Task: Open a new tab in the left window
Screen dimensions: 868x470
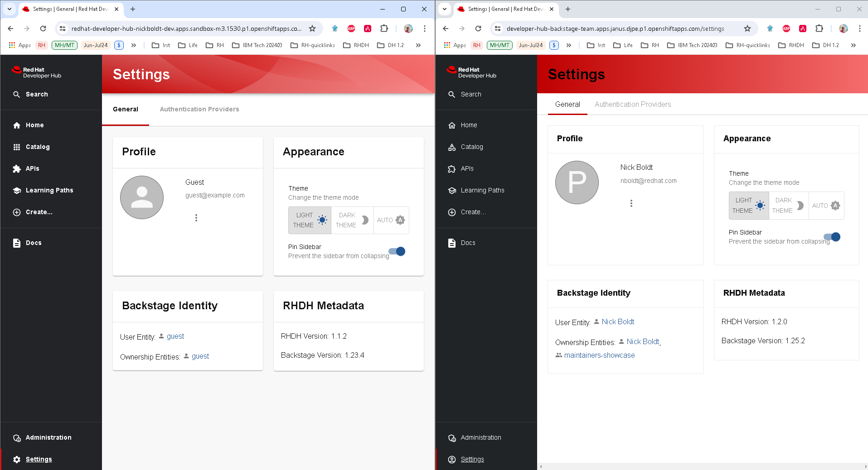Action: coord(133,9)
